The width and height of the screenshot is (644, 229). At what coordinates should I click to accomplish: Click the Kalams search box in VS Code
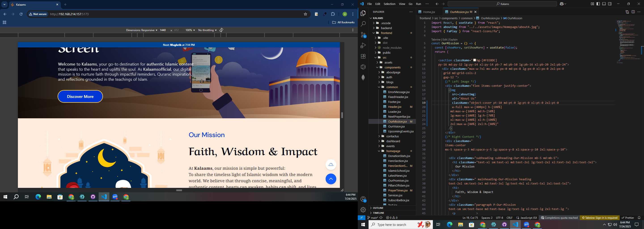coord(502,4)
